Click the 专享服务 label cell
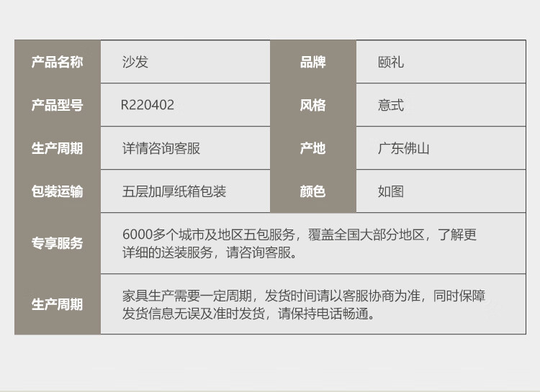 coord(57,243)
